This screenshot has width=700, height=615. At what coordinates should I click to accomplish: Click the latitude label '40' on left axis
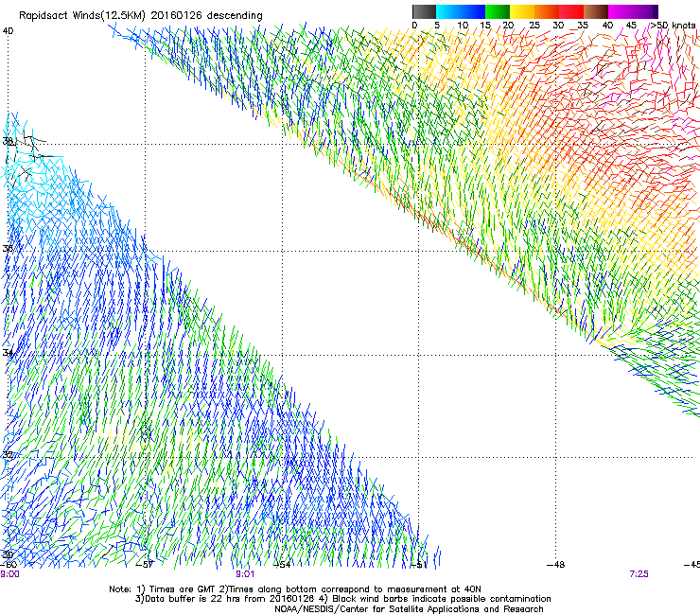(8, 31)
